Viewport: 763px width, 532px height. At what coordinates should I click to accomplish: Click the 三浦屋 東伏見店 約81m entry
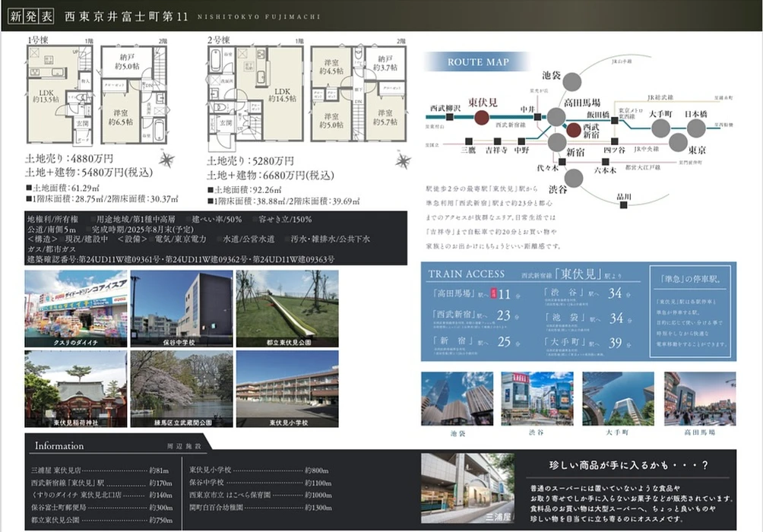[x=100, y=470]
